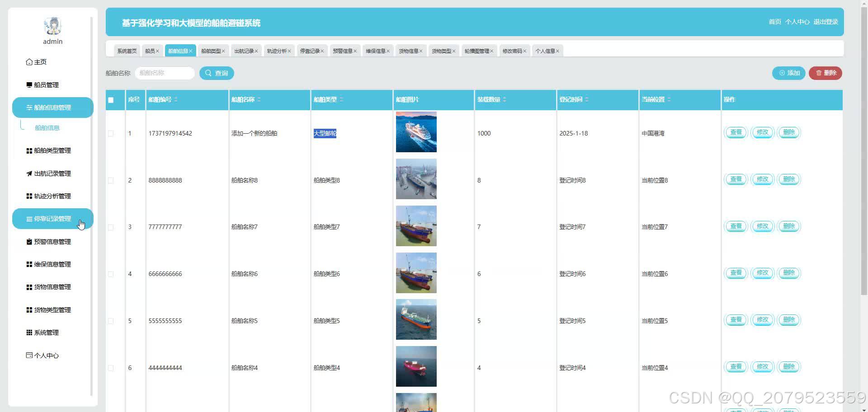The width and height of the screenshot is (868, 412).
Task: Expand 轨迹分析管理 in the sidebar
Action: click(x=48, y=196)
